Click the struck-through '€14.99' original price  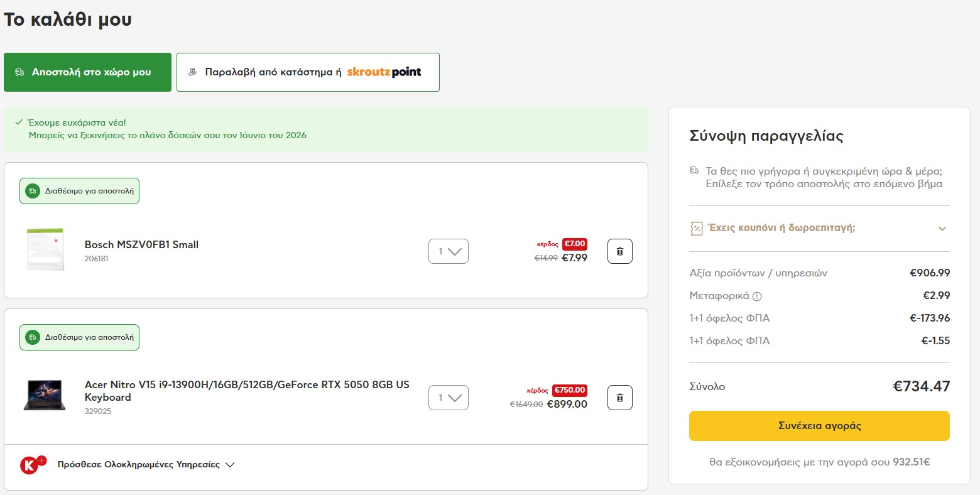coord(546,258)
